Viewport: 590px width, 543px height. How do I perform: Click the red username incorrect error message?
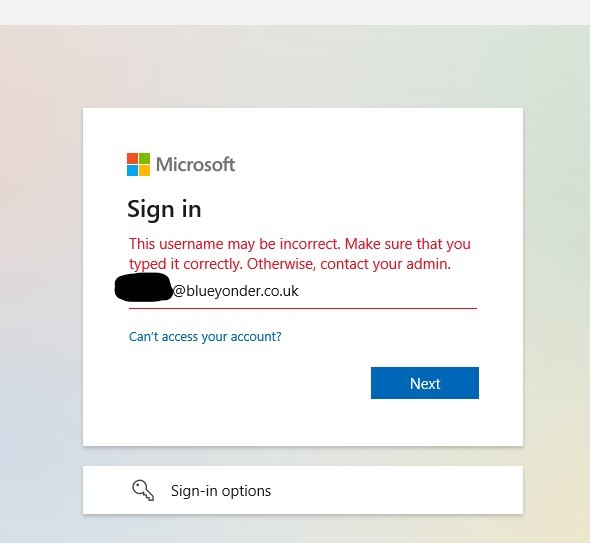click(x=300, y=254)
